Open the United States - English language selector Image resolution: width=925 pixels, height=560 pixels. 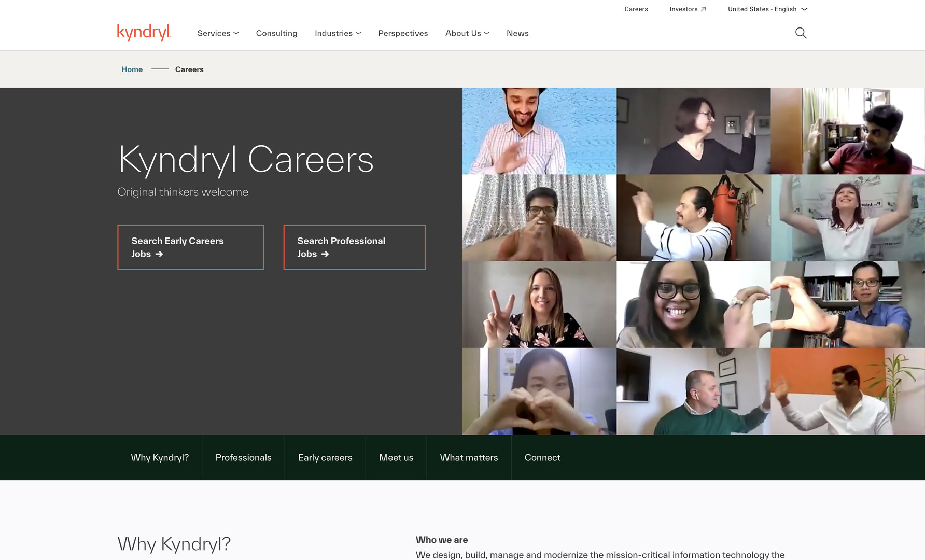(x=767, y=9)
